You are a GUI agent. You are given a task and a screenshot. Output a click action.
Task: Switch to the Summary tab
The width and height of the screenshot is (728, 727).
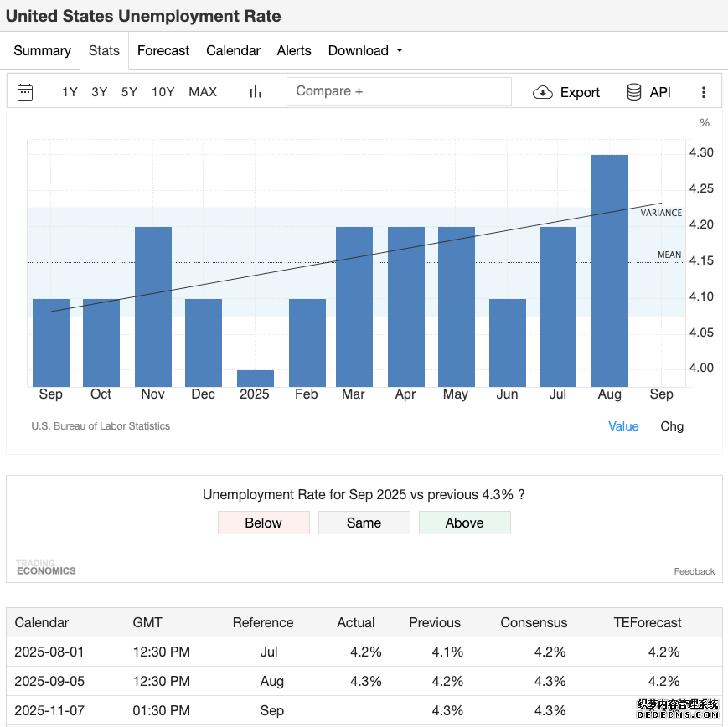click(x=42, y=50)
